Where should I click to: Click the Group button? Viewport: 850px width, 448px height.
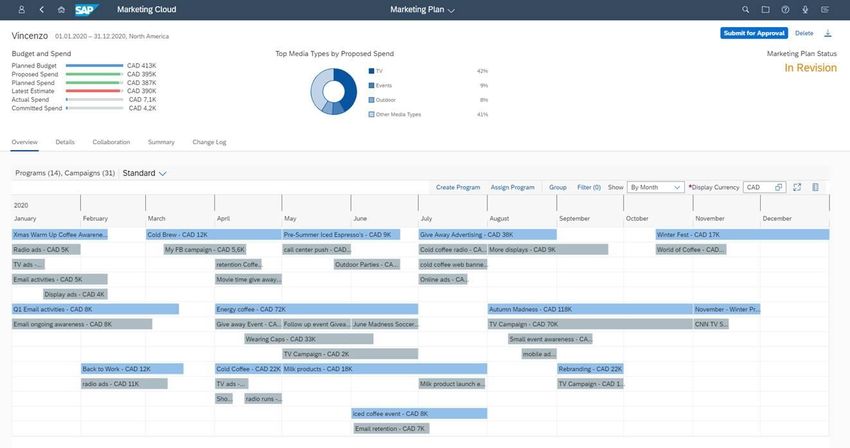[x=557, y=187]
